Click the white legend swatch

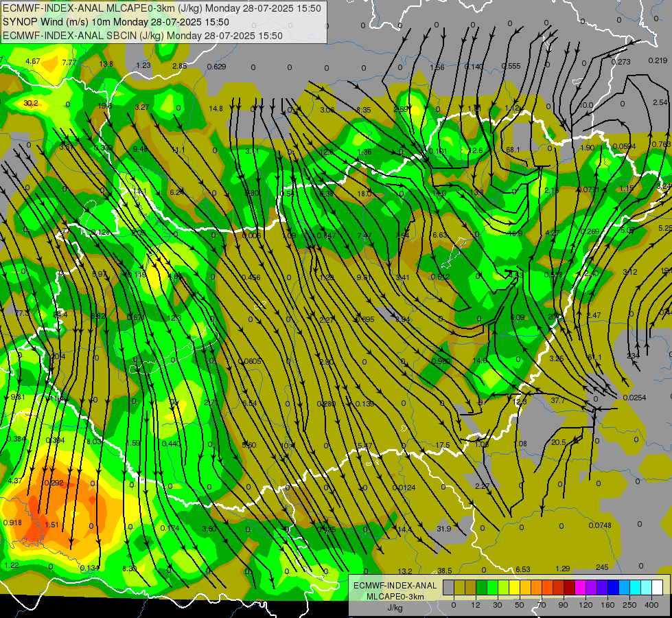[657, 587]
